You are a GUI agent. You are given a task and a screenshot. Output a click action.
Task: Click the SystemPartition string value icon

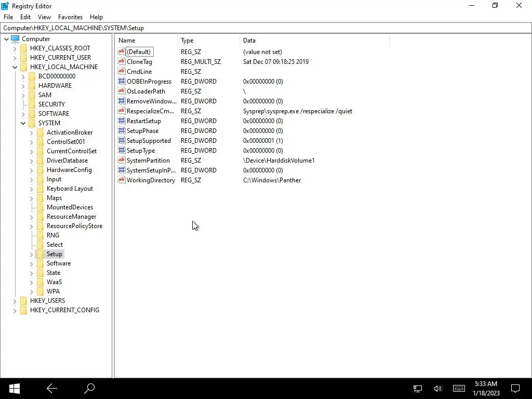122,160
